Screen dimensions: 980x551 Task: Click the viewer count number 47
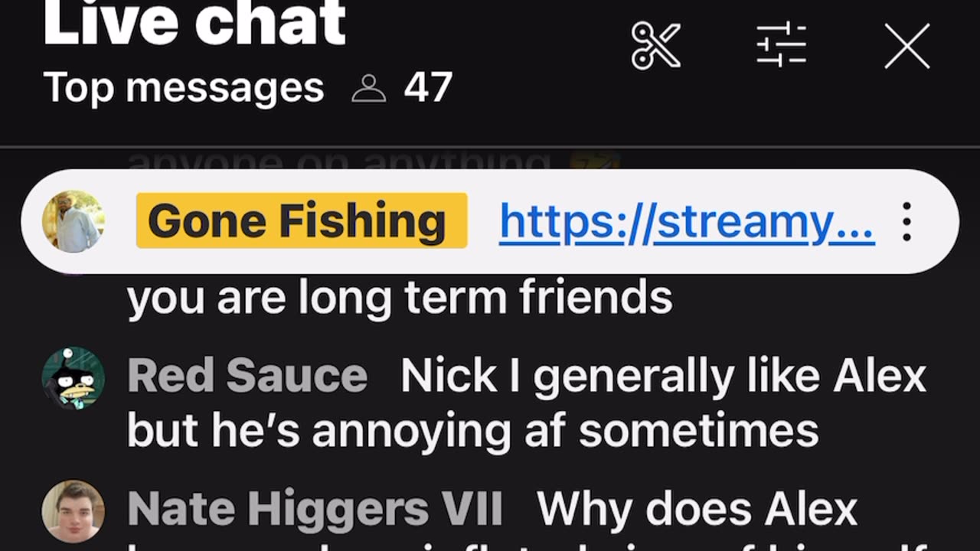(x=428, y=88)
